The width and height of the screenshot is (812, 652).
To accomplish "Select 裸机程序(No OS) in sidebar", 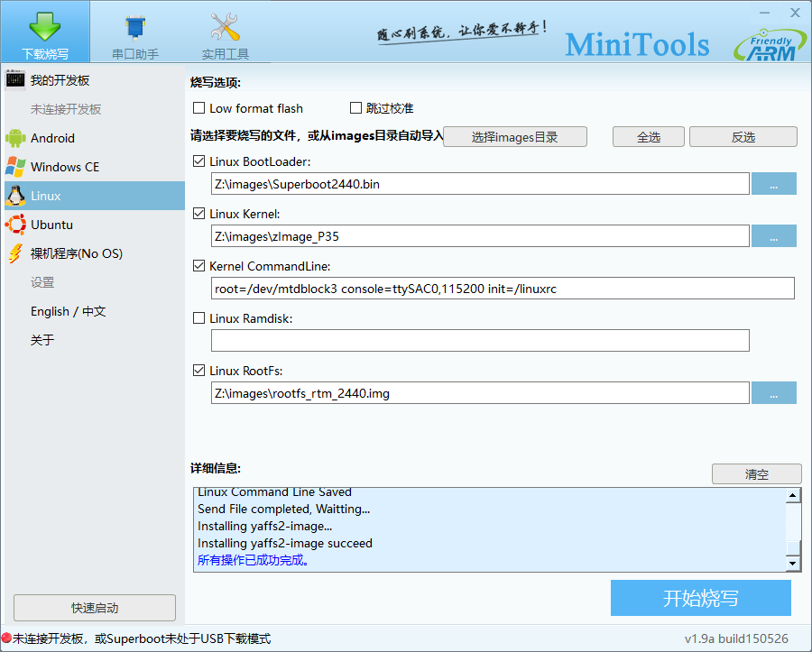I will click(x=95, y=253).
